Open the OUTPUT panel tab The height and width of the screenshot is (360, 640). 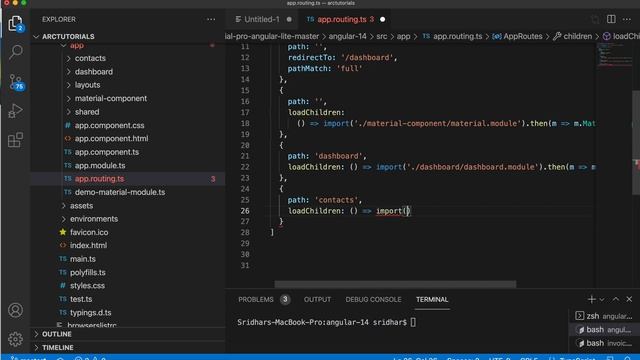pos(317,299)
